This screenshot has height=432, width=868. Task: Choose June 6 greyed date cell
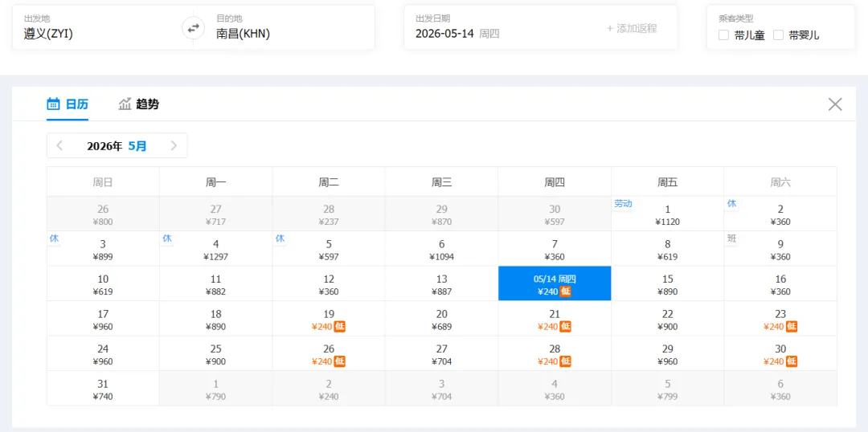coord(780,389)
